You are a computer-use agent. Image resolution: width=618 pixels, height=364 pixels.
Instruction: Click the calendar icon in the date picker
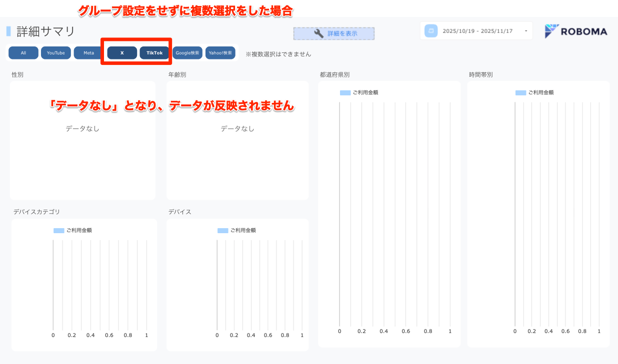coord(430,31)
